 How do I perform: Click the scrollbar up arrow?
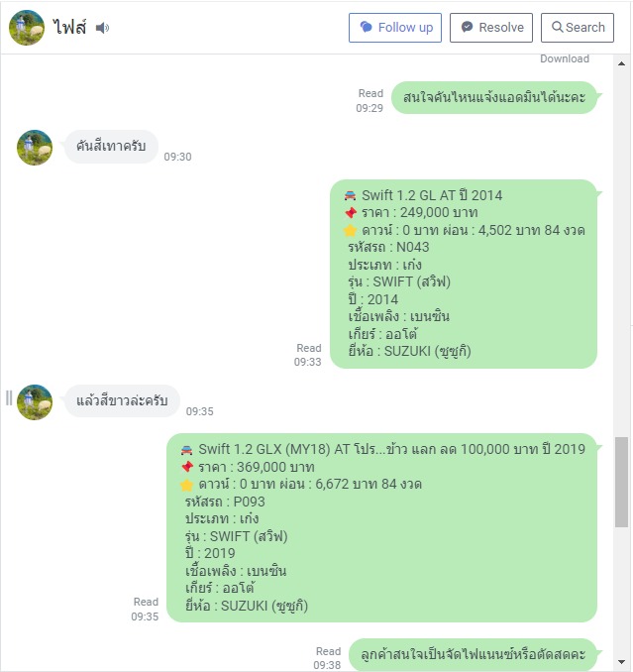[x=621, y=63]
